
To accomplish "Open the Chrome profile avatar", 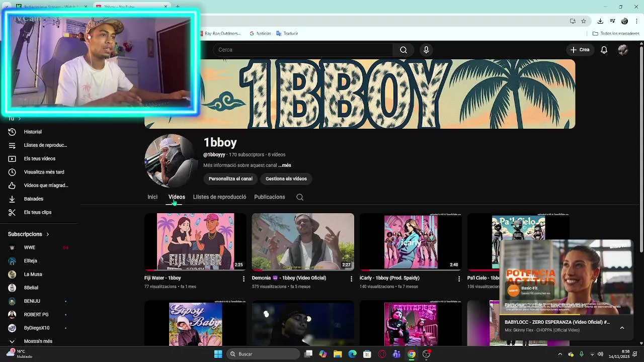I will click(624, 21).
